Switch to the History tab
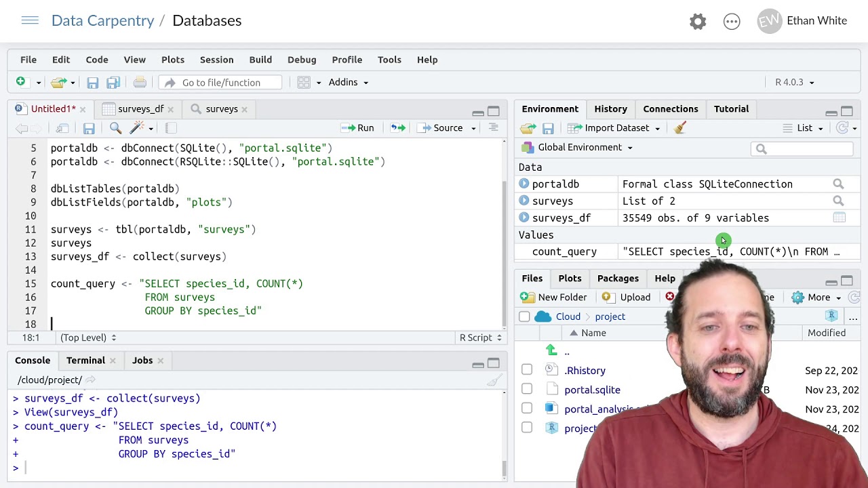Image resolution: width=868 pixels, height=488 pixels. (x=610, y=108)
